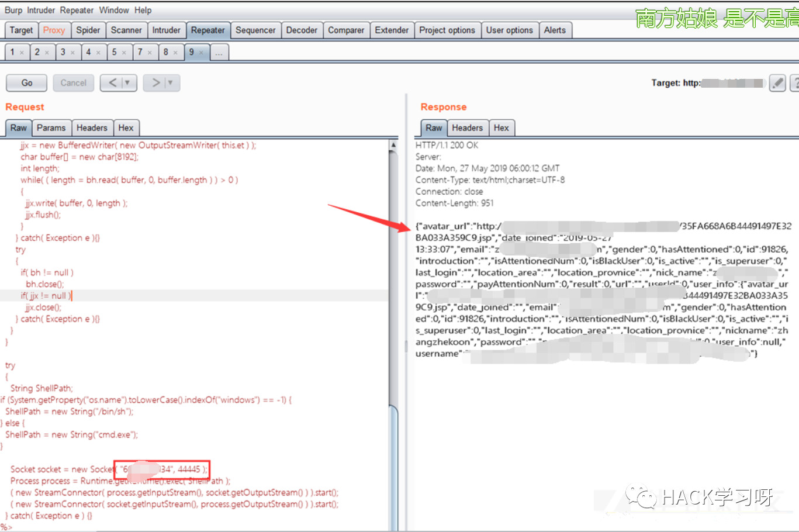Switch to the Spider tab

click(88, 30)
